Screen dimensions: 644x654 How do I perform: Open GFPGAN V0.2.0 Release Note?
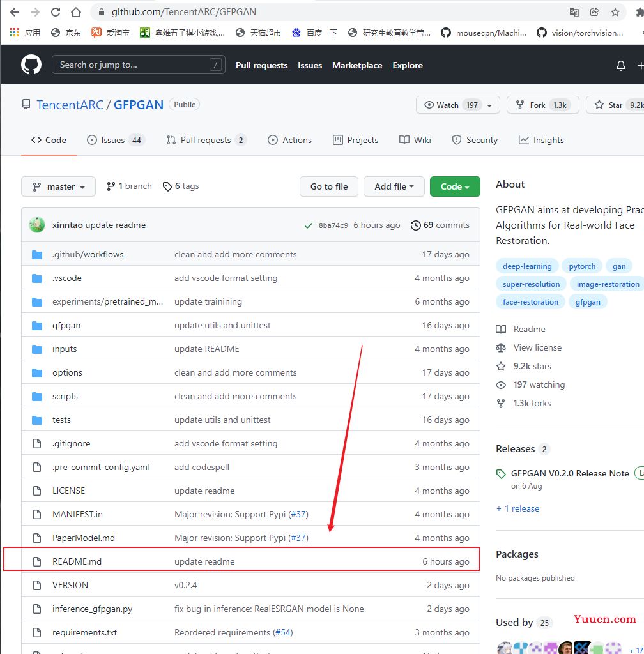click(x=570, y=473)
